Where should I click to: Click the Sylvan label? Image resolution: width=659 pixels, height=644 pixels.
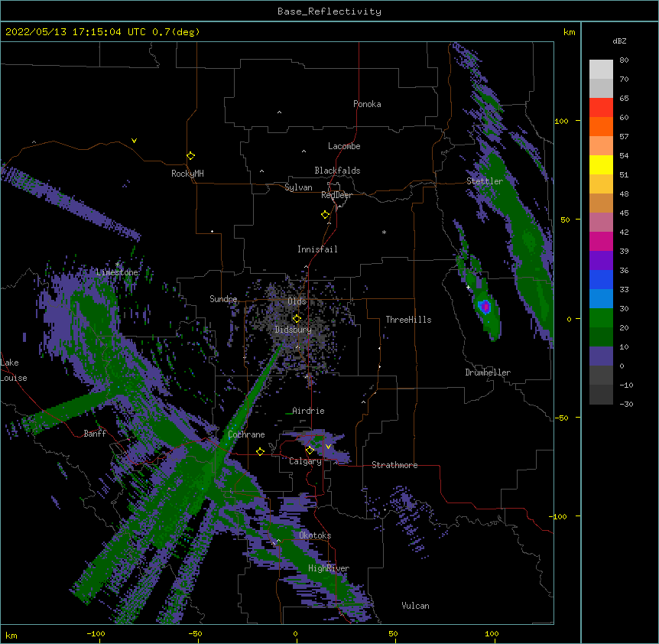pyautogui.click(x=298, y=187)
